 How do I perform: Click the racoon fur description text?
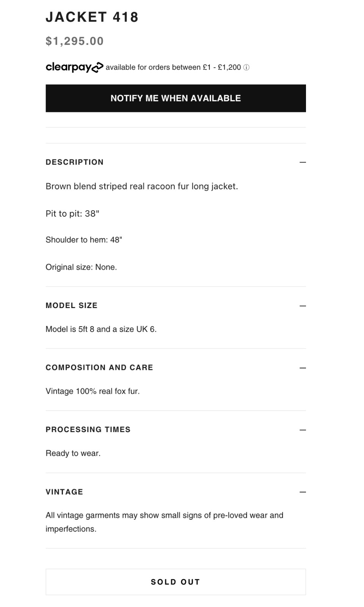tap(142, 186)
